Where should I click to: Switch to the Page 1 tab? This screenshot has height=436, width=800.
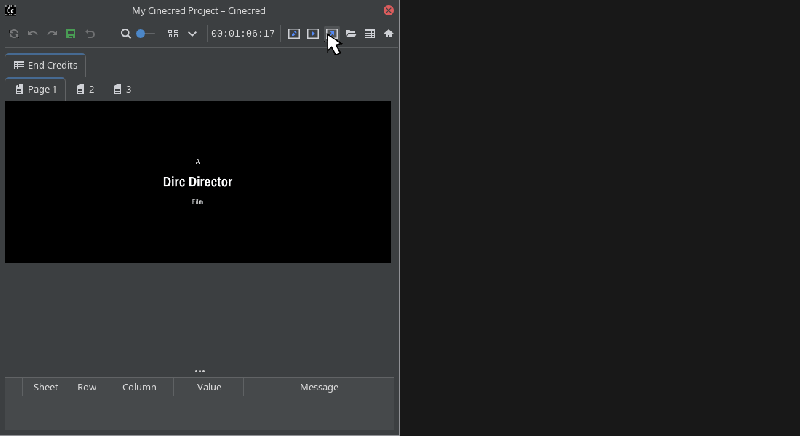[x=36, y=89]
